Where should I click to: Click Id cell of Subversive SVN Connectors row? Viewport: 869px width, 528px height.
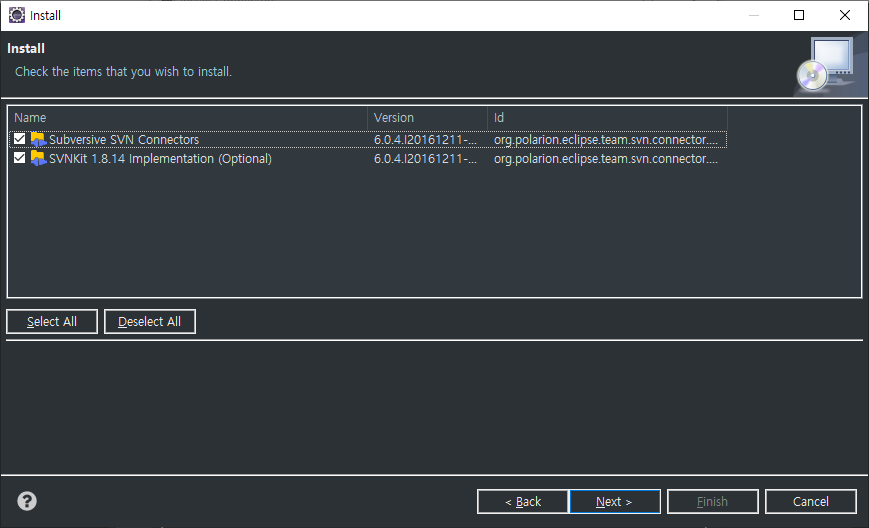(606, 140)
